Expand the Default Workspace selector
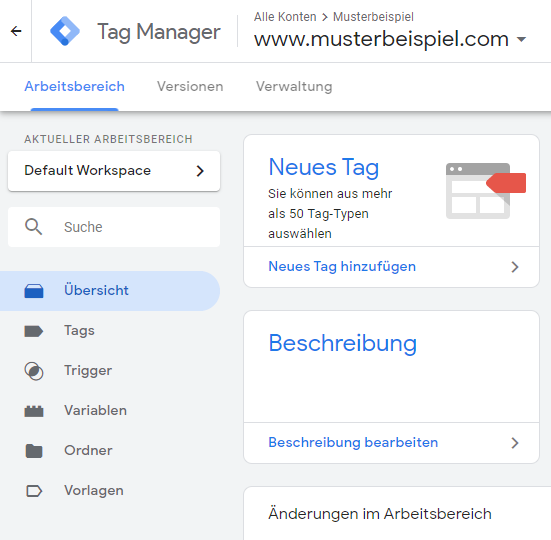 point(114,171)
